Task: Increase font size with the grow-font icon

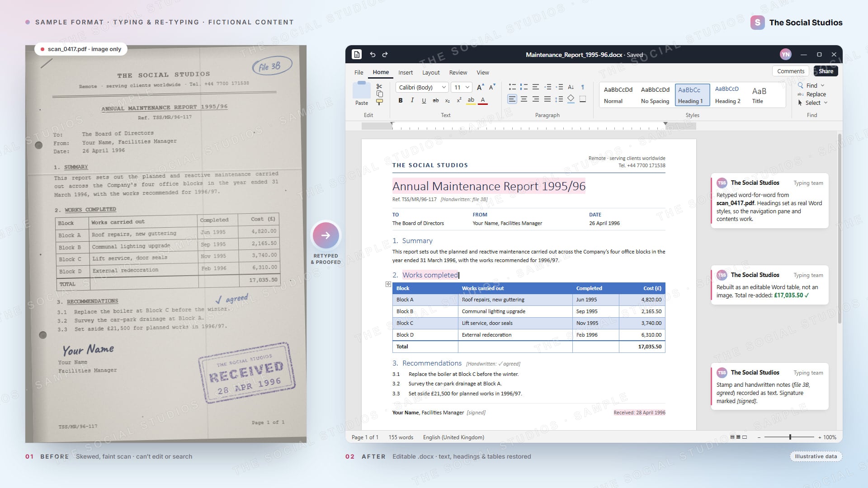Action: 480,87
